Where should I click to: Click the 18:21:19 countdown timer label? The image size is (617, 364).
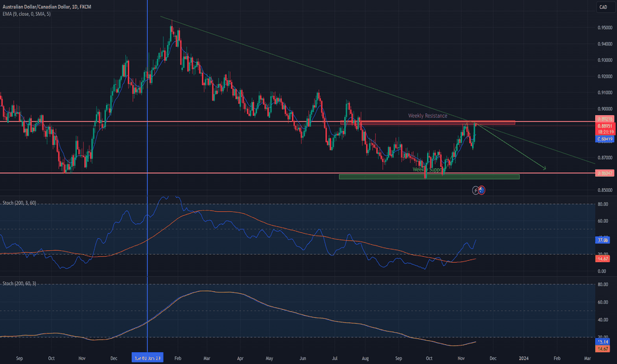606,132
